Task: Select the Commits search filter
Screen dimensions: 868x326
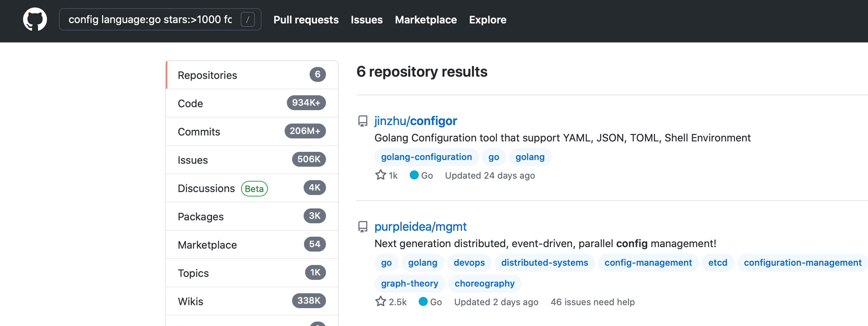Action: 251,132
